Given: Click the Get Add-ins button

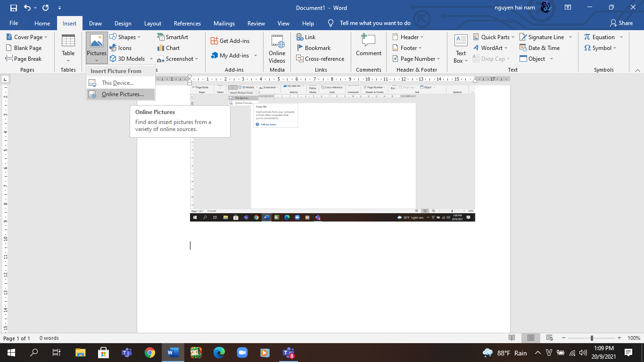Looking at the screenshot, I should pyautogui.click(x=230, y=41).
